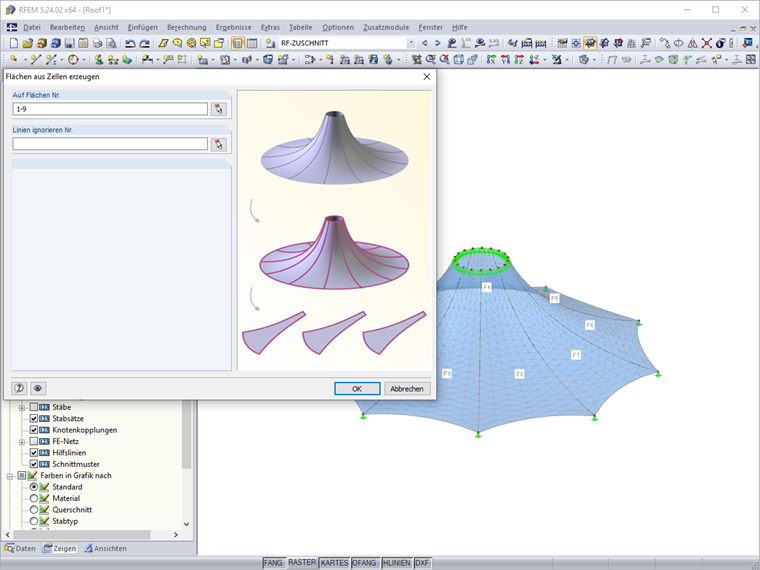Screen dimensions: 760x570
Task: Open the Zusatzmodule menu
Action: [x=386, y=28]
